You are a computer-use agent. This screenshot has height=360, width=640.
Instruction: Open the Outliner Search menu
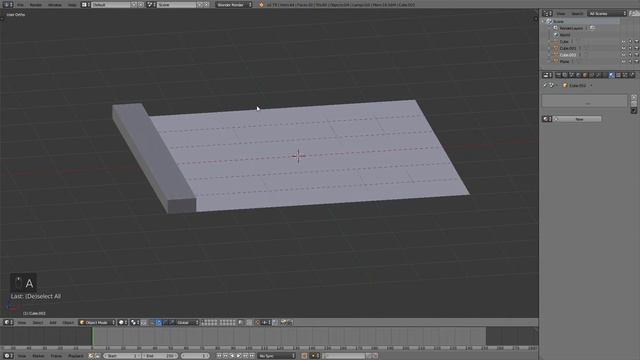coord(577,14)
